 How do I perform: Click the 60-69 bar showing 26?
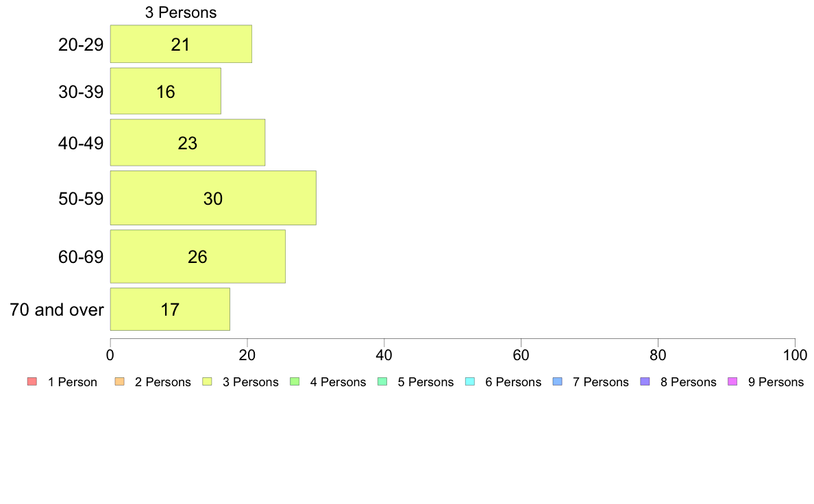pos(198,256)
